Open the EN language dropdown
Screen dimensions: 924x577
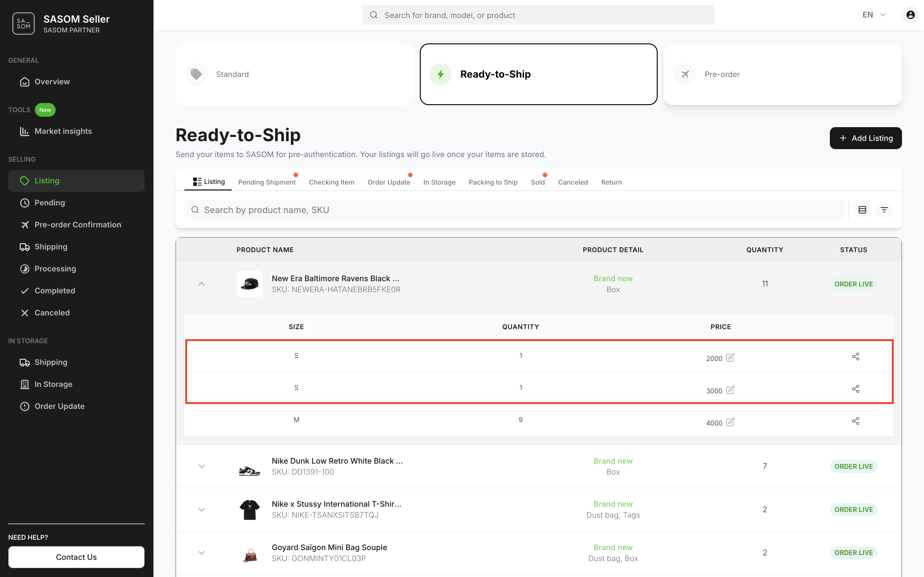pyautogui.click(x=874, y=15)
